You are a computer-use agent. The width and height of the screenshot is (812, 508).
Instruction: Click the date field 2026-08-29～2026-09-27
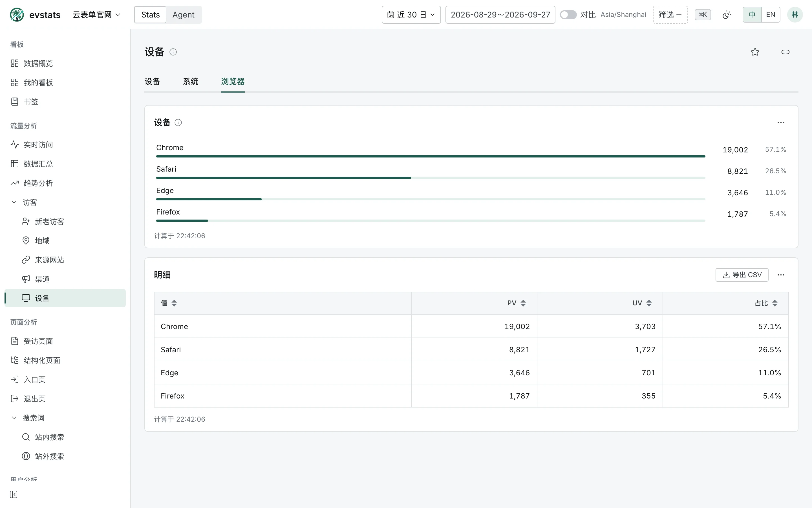click(x=500, y=15)
